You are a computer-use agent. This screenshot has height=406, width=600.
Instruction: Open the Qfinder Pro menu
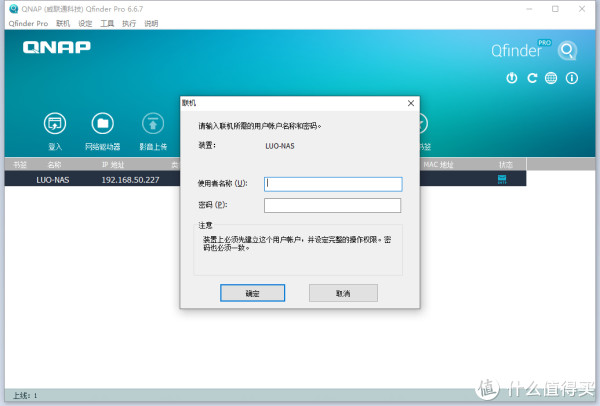[27, 22]
